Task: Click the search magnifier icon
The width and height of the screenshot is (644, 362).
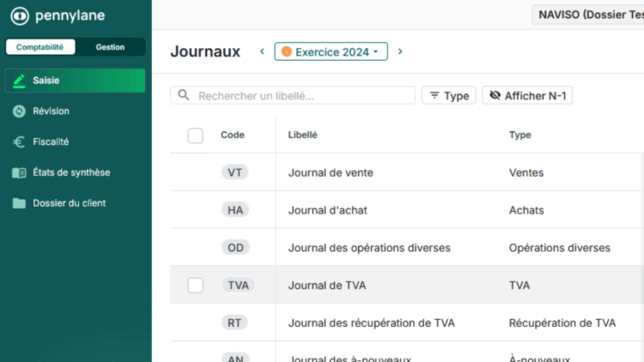Action: click(x=185, y=95)
